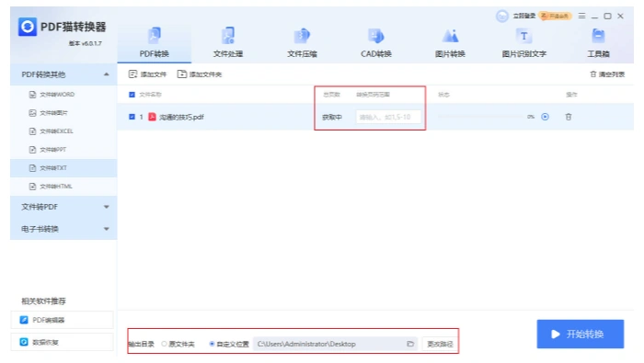The height and width of the screenshot is (363, 644).
Task: Click the 状态 column header
Action: tap(443, 95)
